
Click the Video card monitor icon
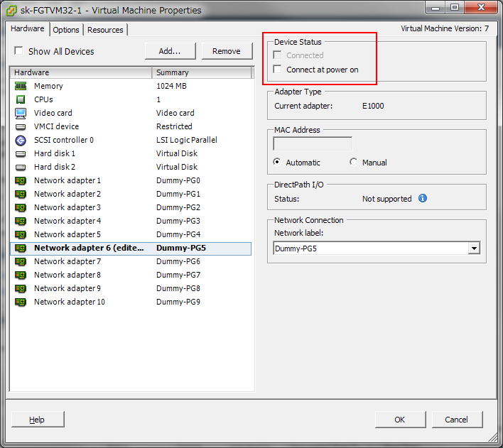[x=21, y=113]
